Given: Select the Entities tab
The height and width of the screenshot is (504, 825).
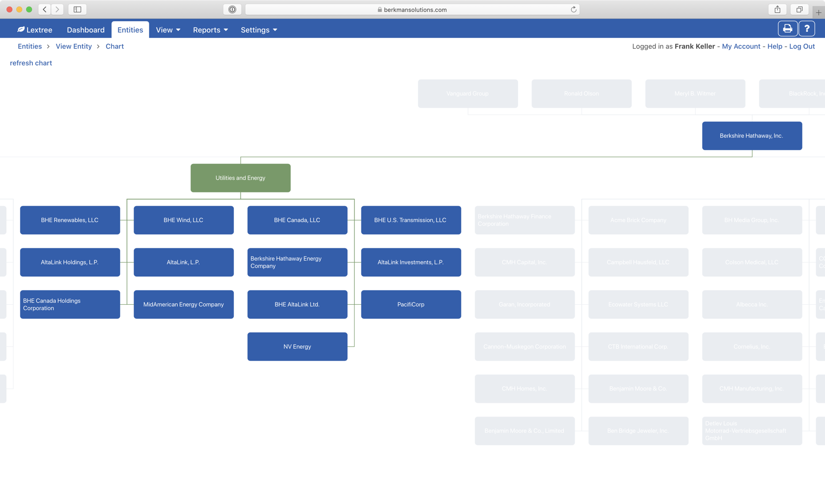Looking at the screenshot, I should tap(130, 30).
